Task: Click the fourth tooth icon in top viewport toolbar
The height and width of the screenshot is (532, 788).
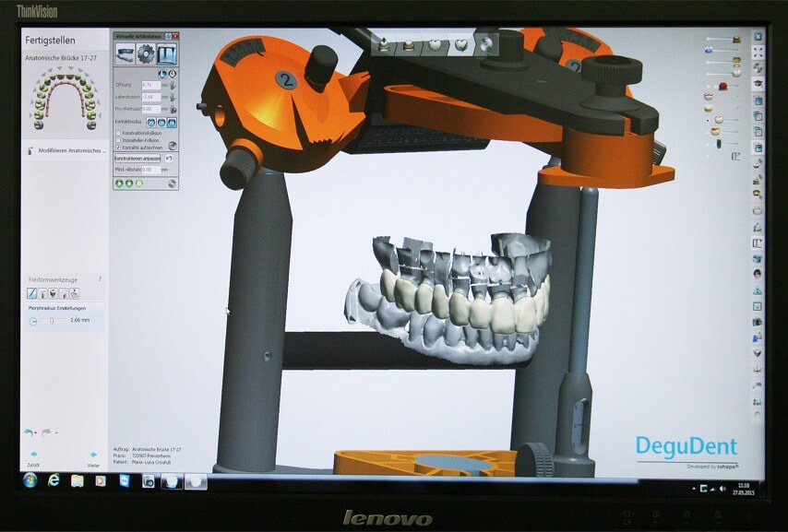Action: pyautogui.click(x=460, y=45)
